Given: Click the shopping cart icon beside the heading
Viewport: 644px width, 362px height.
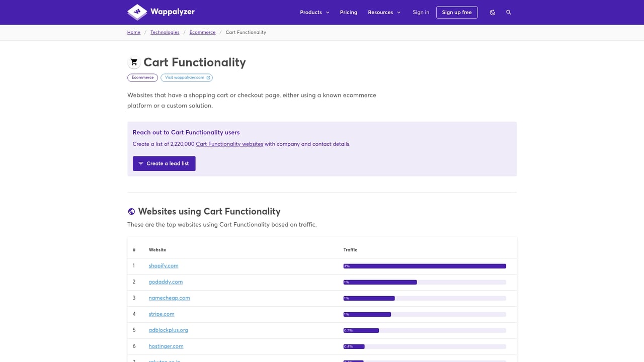Looking at the screenshot, I should point(133,62).
